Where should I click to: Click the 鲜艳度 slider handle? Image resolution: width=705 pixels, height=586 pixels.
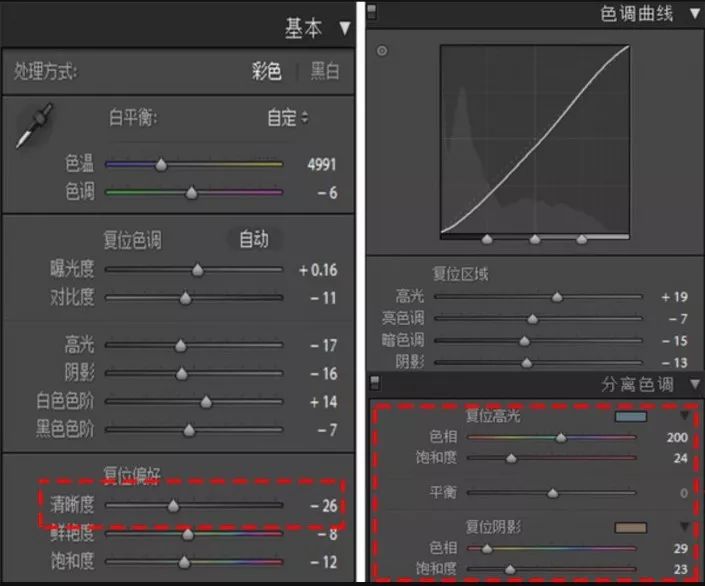click(188, 534)
